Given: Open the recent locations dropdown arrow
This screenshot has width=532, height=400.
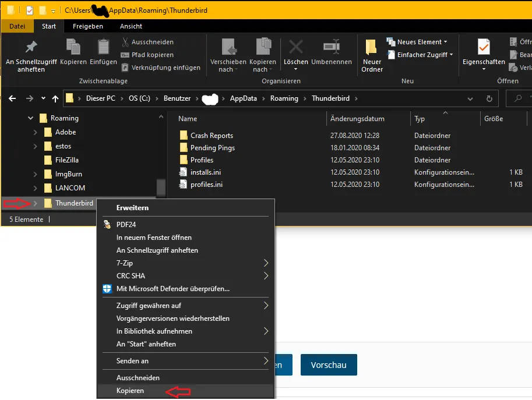Looking at the screenshot, I should (43, 98).
